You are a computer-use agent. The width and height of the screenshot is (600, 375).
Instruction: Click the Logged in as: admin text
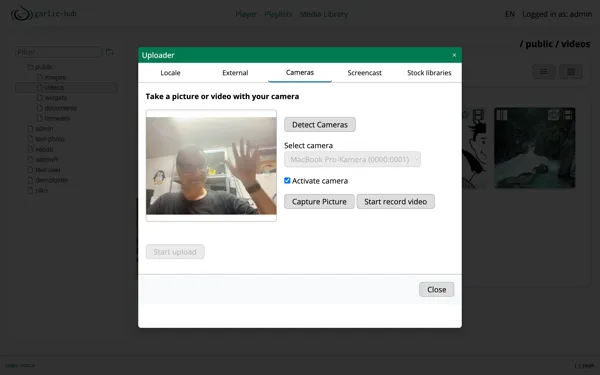pyautogui.click(x=557, y=14)
